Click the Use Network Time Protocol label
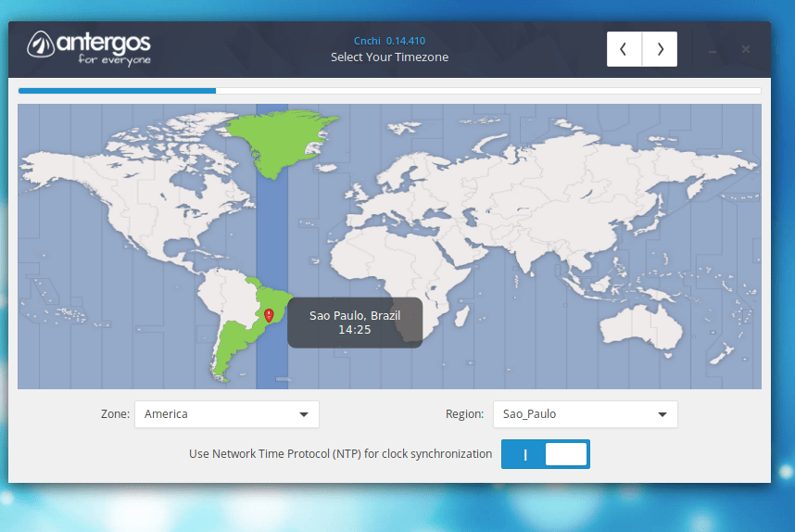Image resolution: width=795 pixels, height=532 pixels. point(340,454)
